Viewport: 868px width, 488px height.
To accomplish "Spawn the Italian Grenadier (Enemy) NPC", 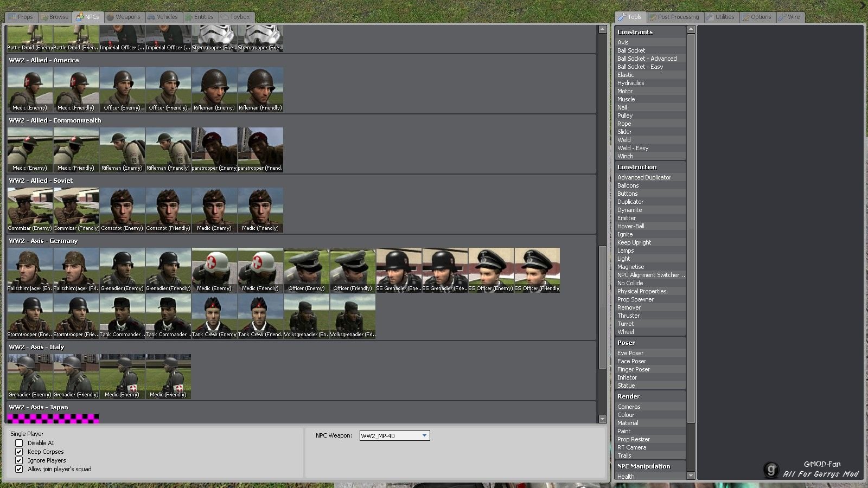I will coord(30,376).
